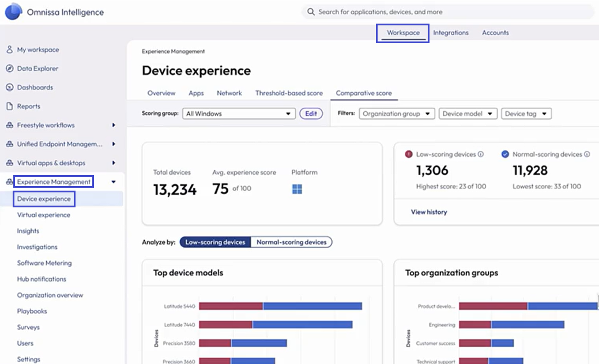Select Software Metering in the sidebar
Viewport: 599px width, 364px height.
pos(44,263)
